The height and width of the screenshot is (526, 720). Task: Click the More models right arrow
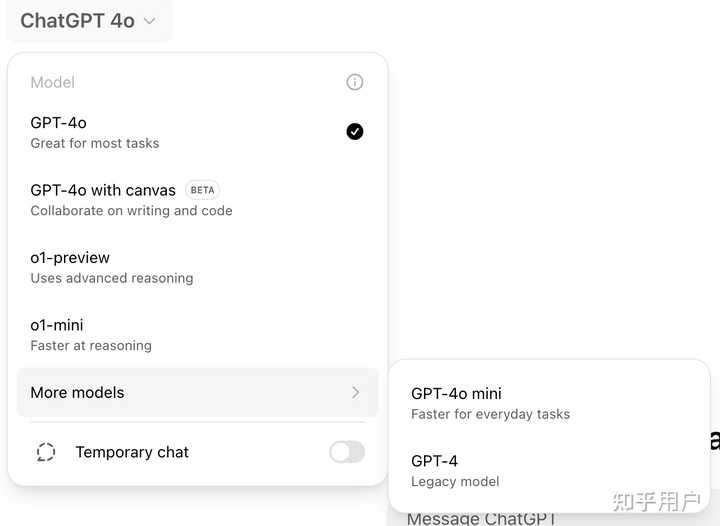pos(355,392)
